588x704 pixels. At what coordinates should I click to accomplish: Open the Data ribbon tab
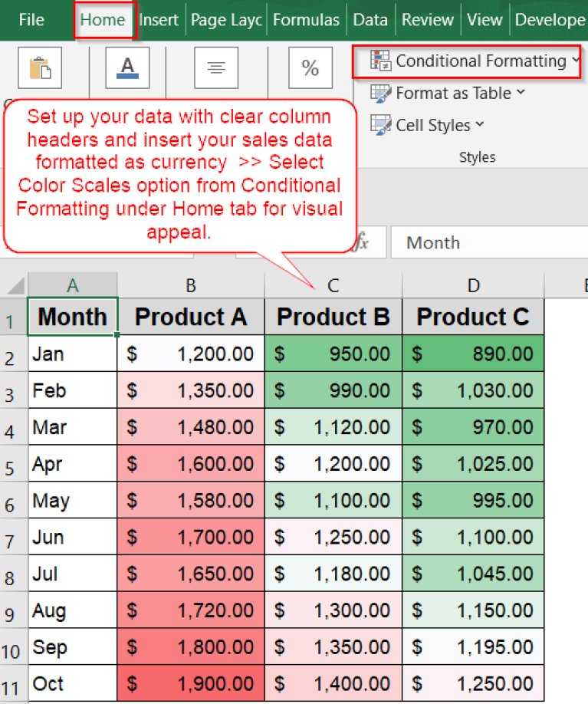(370, 20)
